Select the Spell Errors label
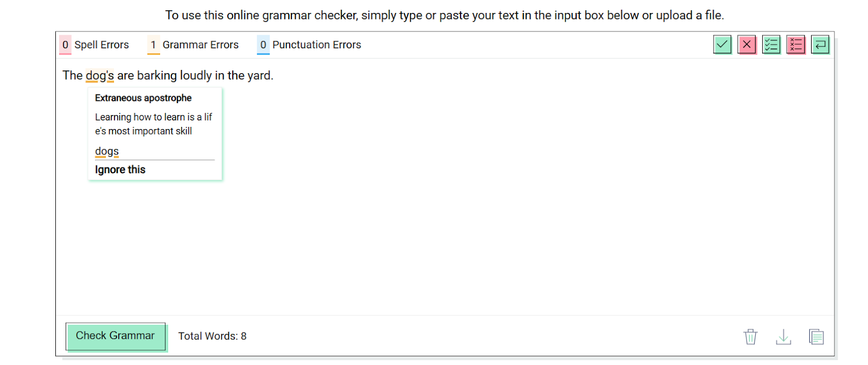Screen dimensions: 868x365 coord(101,44)
